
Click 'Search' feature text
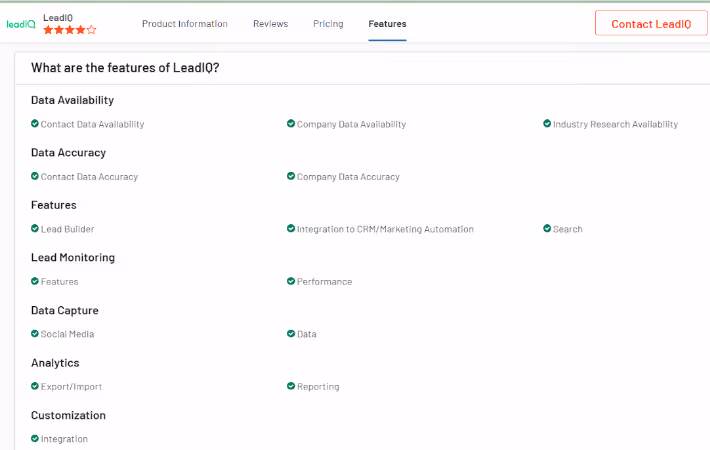pyautogui.click(x=568, y=229)
